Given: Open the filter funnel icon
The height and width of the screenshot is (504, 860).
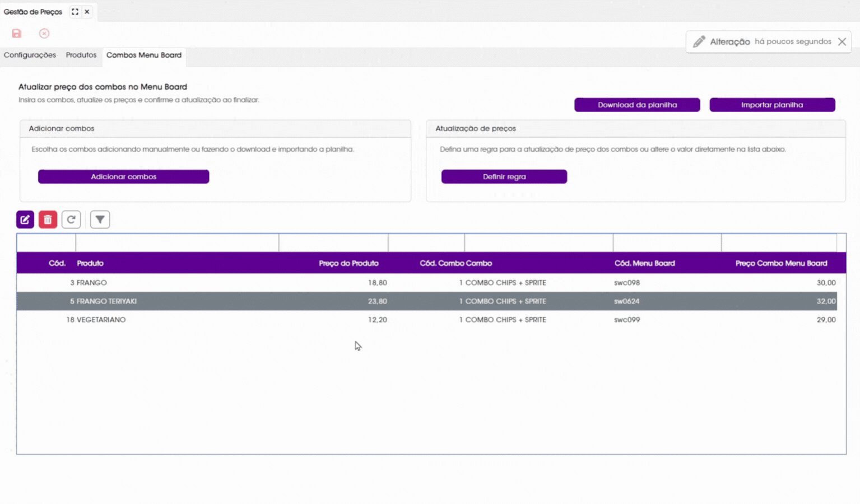Looking at the screenshot, I should 100,220.
